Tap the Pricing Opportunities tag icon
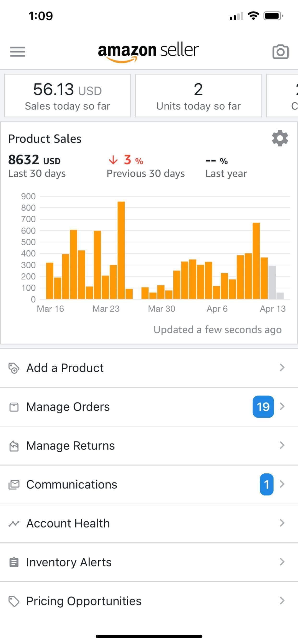Screen dimensions: 298x644 (14, 601)
